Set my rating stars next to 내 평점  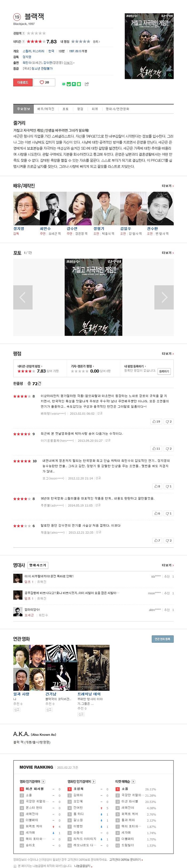coord(81,41)
